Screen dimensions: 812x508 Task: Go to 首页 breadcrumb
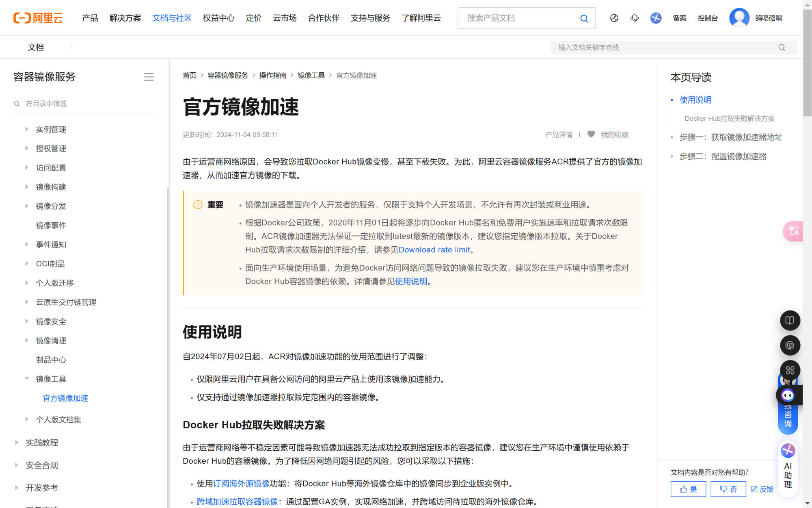click(x=189, y=75)
